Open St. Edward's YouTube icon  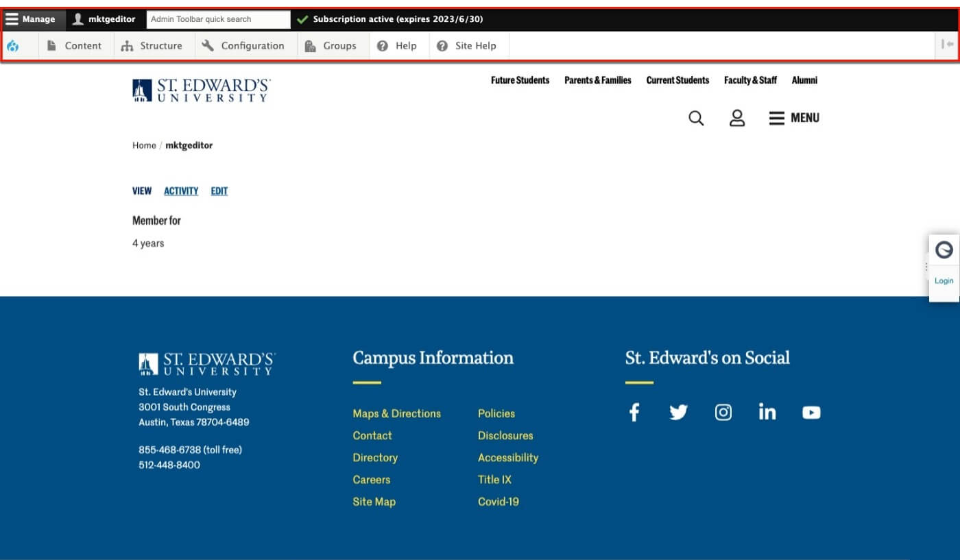coord(811,412)
